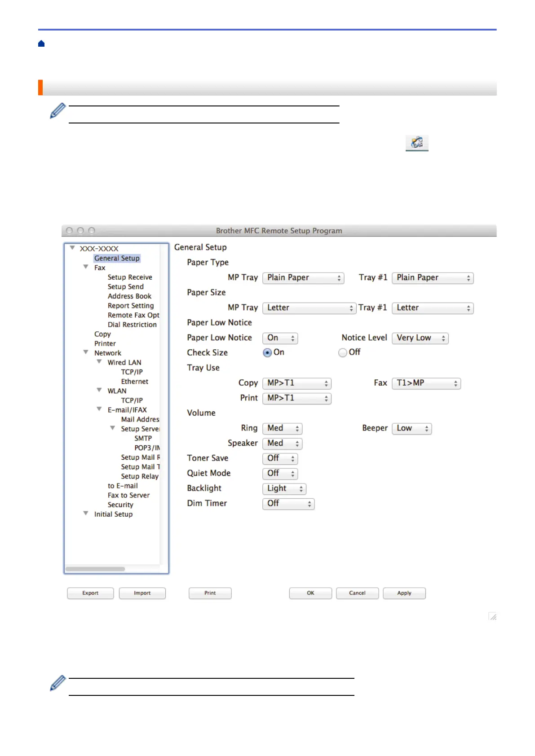Open MP Tray paper type dropdown
The image size is (535, 756).
tap(303, 278)
